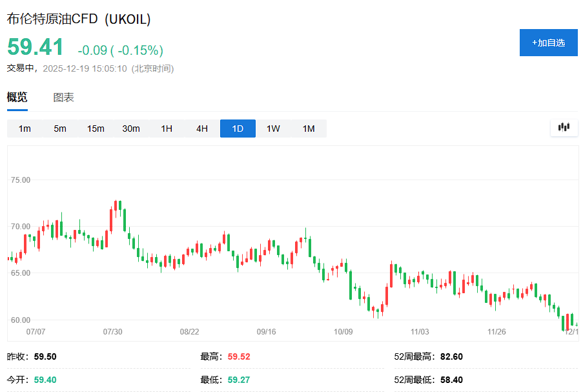Select the 15m timeframe
The image size is (583, 392).
[x=96, y=128]
